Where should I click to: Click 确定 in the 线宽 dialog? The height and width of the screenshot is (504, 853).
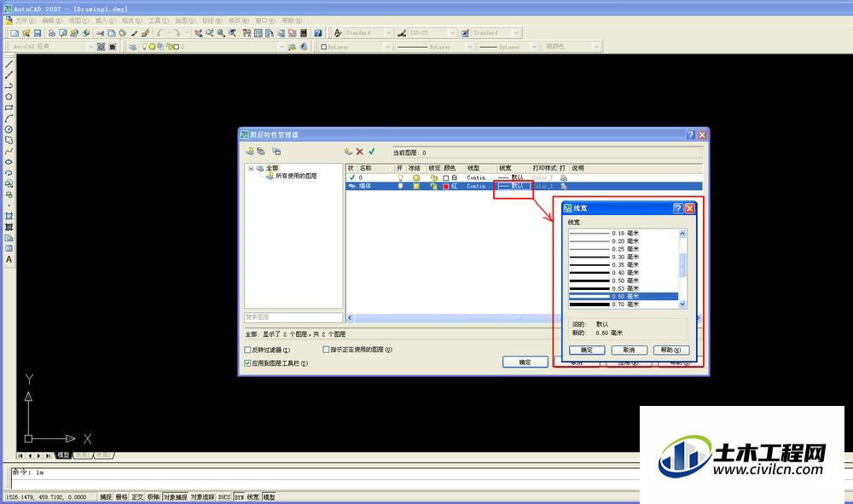coord(587,350)
